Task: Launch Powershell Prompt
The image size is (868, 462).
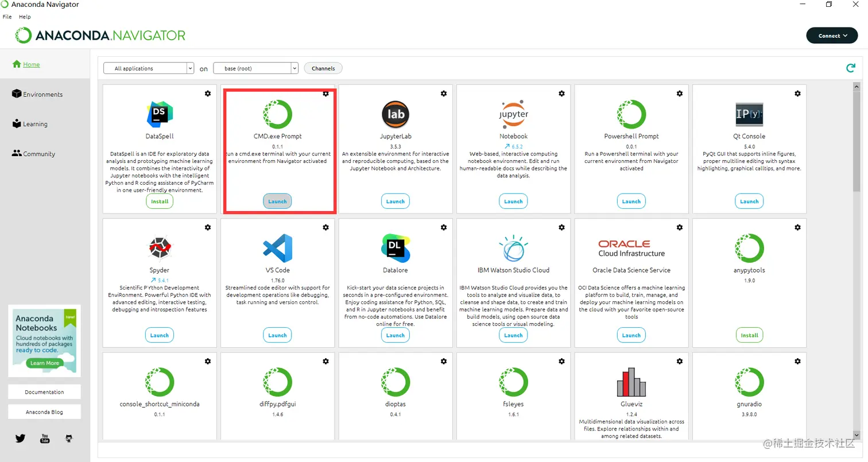Action: coord(631,201)
